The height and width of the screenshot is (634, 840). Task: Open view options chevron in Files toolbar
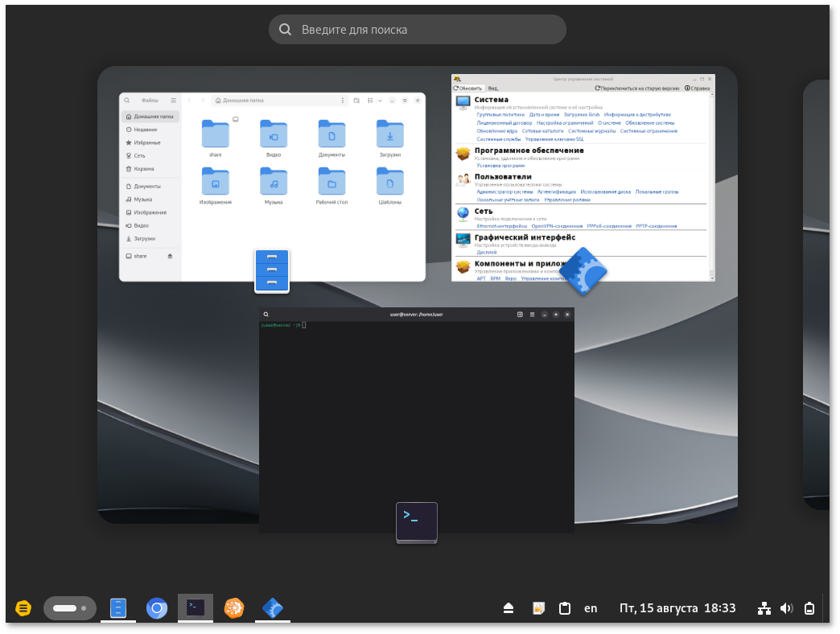[381, 101]
